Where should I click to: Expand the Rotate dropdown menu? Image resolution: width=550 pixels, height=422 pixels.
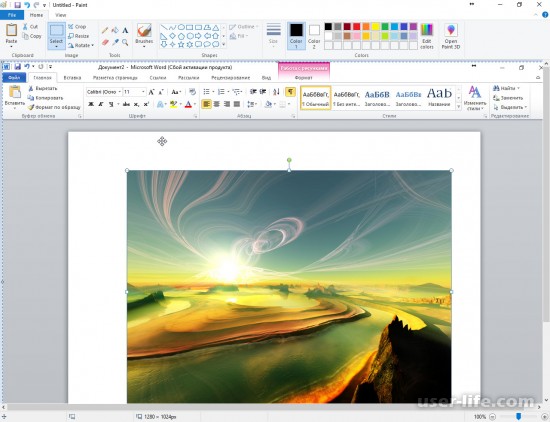81,45
